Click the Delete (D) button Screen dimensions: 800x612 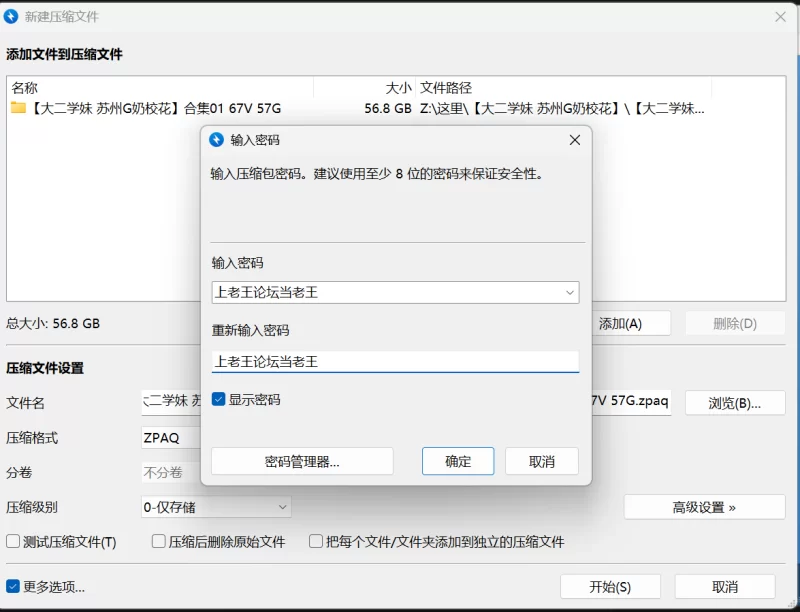click(x=735, y=323)
